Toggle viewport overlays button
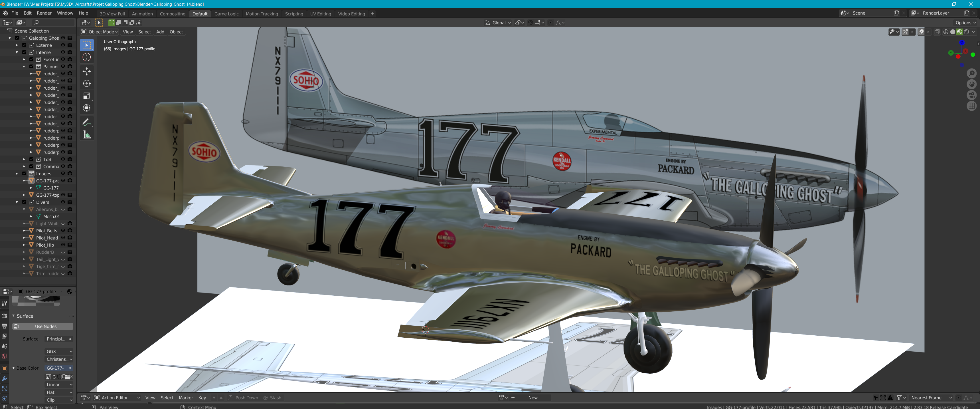This screenshot has height=409, width=980. click(921, 32)
